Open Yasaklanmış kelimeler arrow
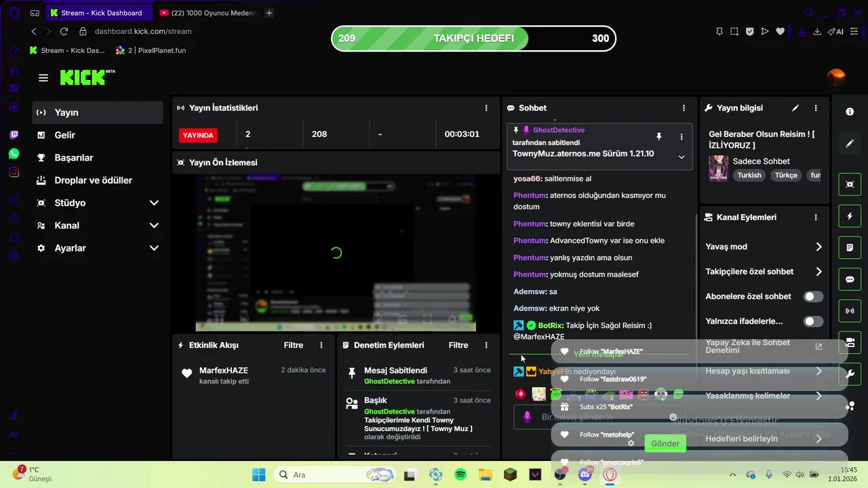This screenshot has width=868, height=488. [818, 396]
